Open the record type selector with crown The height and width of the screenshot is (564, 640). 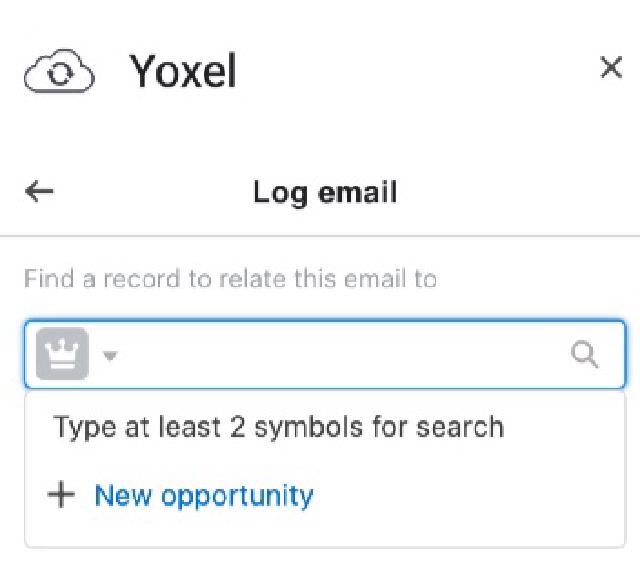point(76,355)
